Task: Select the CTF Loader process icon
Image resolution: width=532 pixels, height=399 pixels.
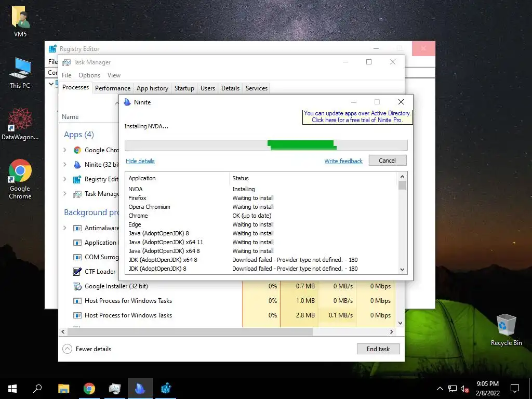Action: tap(77, 271)
